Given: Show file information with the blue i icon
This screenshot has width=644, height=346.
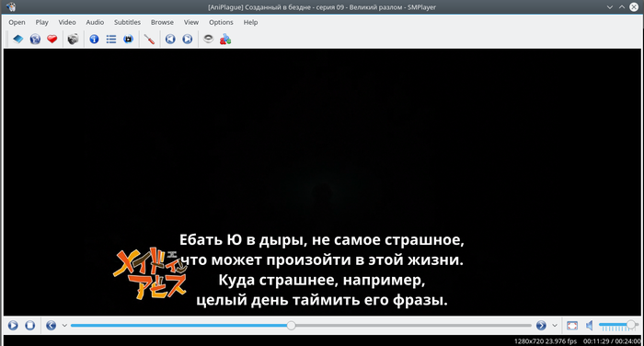Looking at the screenshot, I should (94, 39).
